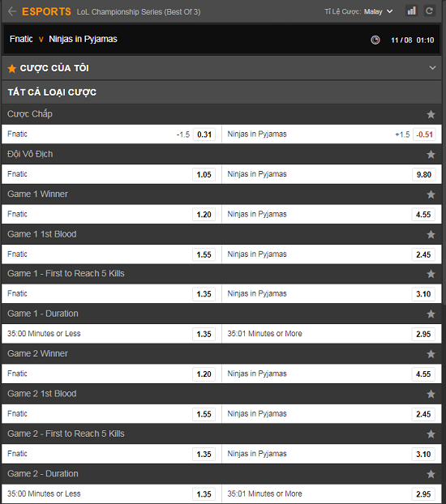Bet Fnatic -1.5 handicap at 0.31
Viewport: 446px width, 504px height.
(x=204, y=135)
